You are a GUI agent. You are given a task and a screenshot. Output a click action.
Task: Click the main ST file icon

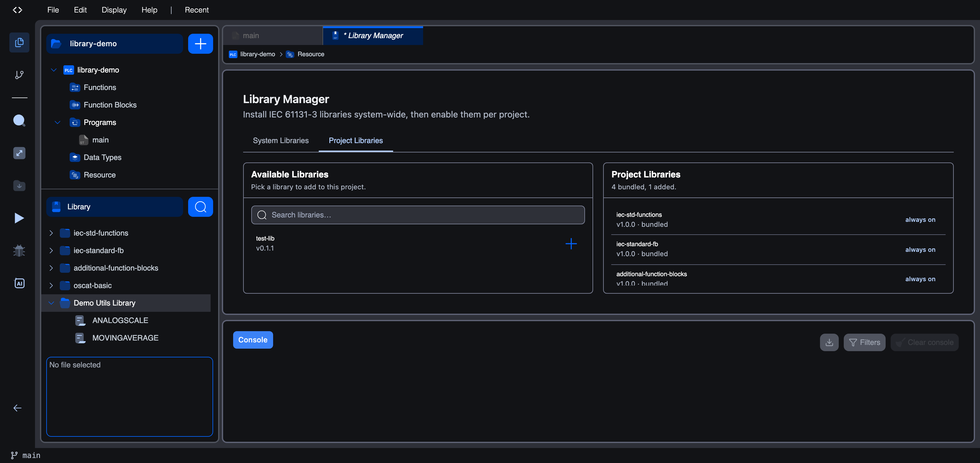84,140
